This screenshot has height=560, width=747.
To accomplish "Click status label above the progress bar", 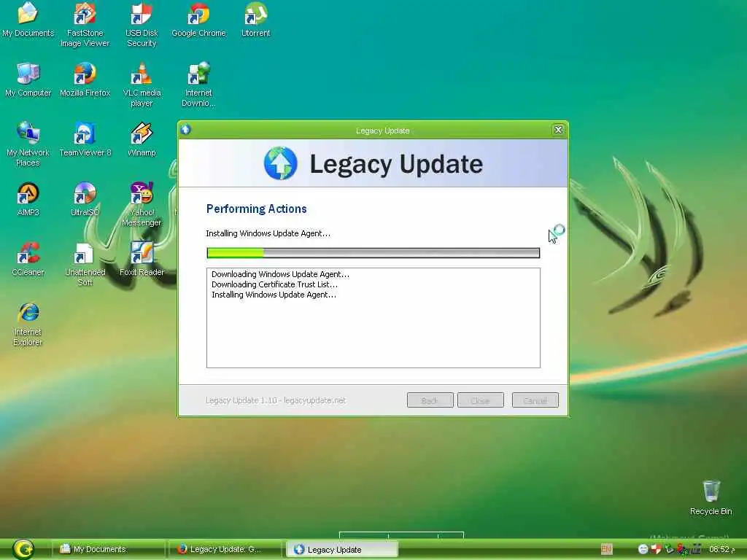I will tap(268, 233).
